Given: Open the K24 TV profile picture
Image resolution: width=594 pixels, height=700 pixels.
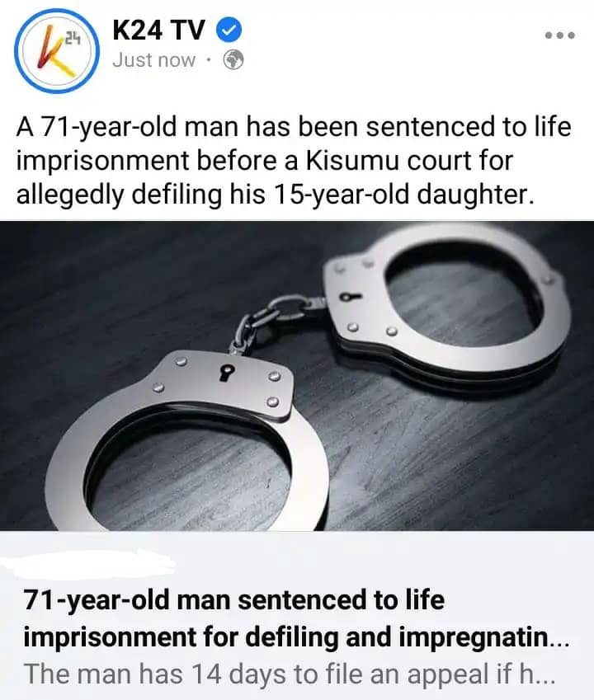Looking at the screenshot, I should click(x=57, y=51).
